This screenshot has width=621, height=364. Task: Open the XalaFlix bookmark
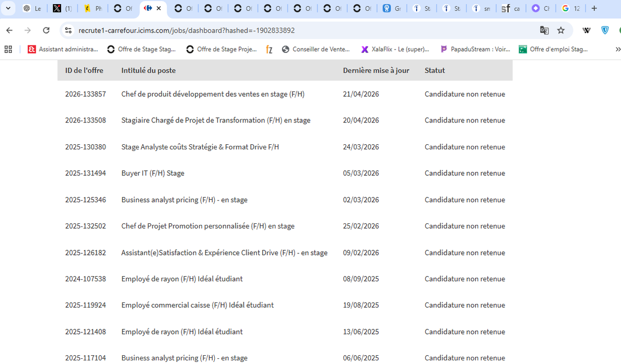(395, 50)
